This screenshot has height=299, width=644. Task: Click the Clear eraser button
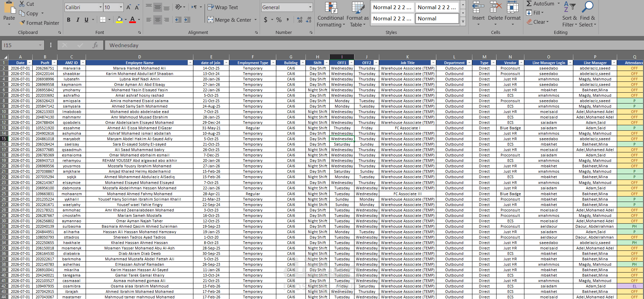click(537, 22)
